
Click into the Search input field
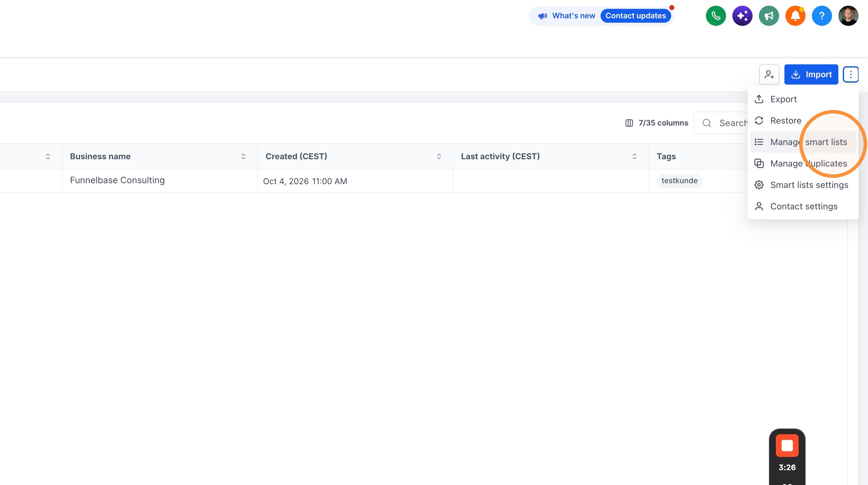721,123
